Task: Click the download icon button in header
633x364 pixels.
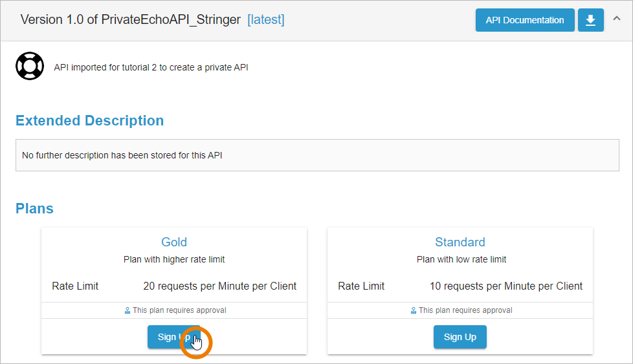Action: click(x=590, y=20)
